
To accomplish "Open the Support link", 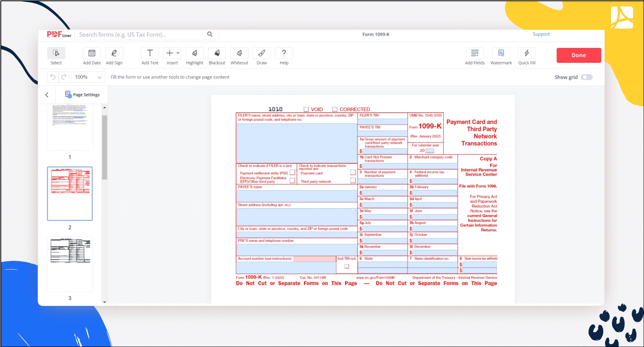I will pyautogui.click(x=541, y=34).
